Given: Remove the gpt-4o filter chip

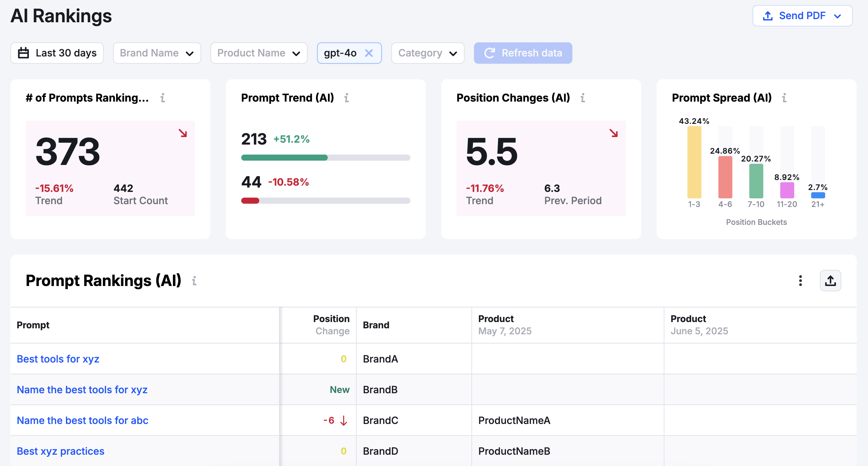Looking at the screenshot, I should tap(369, 53).
